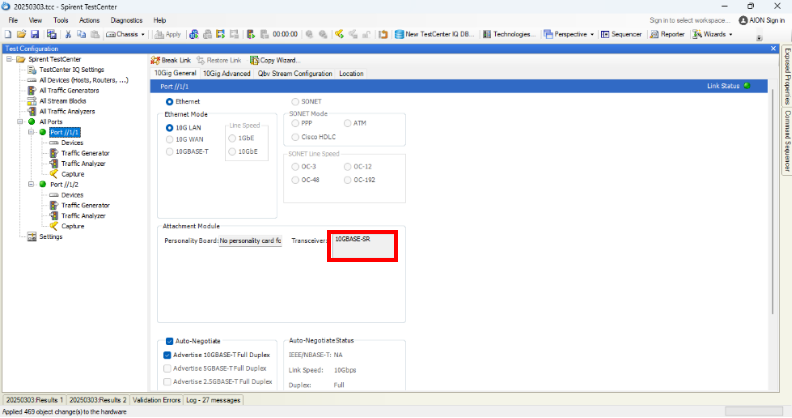Viewport: 792px width, 418px height.
Task: Open the Perspective dropdown
Action: click(569, 34)
